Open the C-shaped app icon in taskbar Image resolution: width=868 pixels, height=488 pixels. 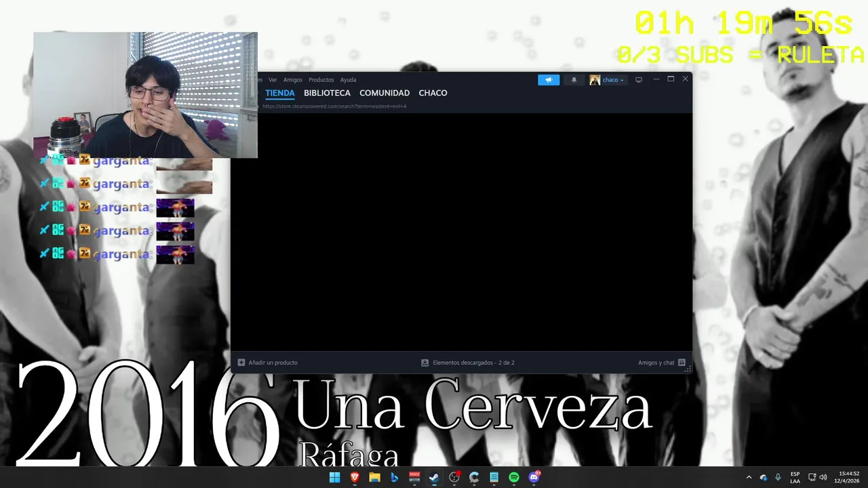pyautogui.click(x=474, y=477)
